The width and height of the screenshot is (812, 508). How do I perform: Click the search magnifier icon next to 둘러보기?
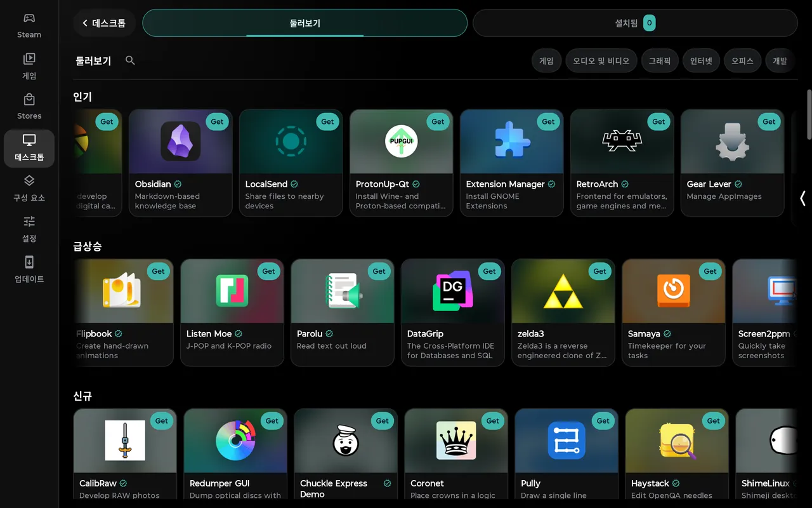(130, 60)
